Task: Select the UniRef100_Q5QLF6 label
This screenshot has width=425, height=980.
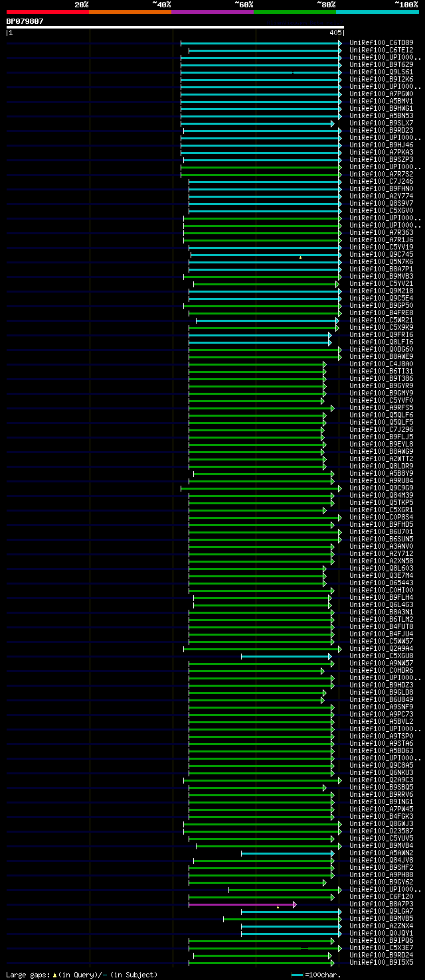Action: (x=381, y=415)
